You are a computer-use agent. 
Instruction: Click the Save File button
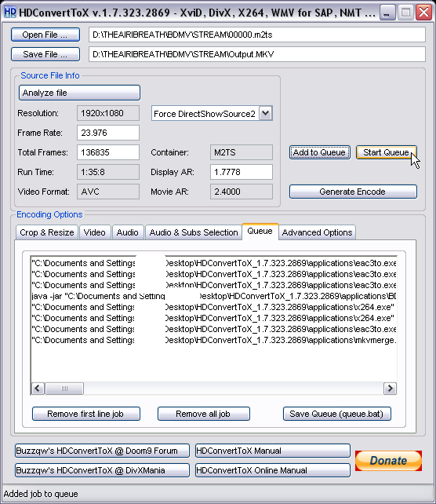45,54
